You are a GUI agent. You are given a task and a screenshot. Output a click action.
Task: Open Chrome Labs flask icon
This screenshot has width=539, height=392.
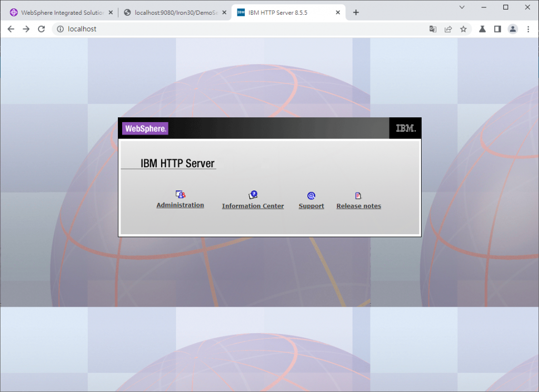coord(482,29)
